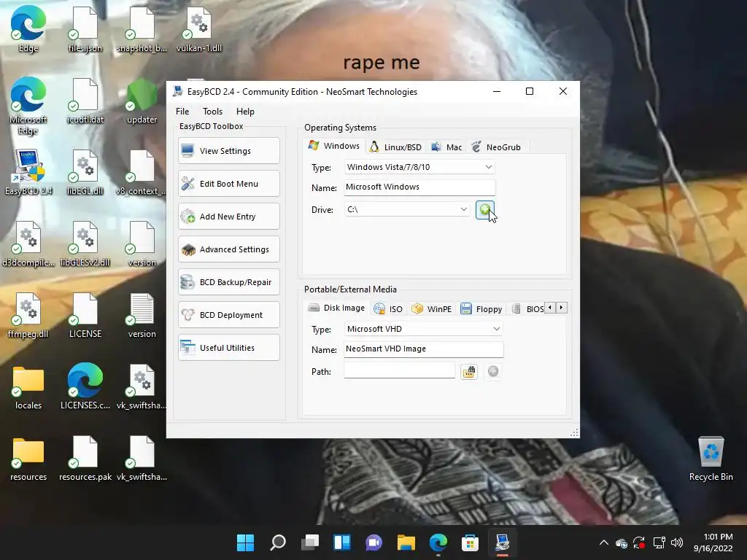Viewport: 747px width, 560px height.
Task: Open the File menu
Action: pyautogui.click(x=182, y=112)
